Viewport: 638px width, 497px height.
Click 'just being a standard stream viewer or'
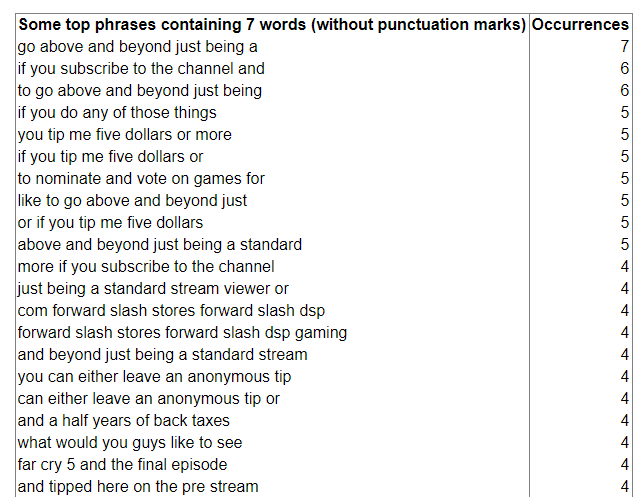click(x=153, y=288)
